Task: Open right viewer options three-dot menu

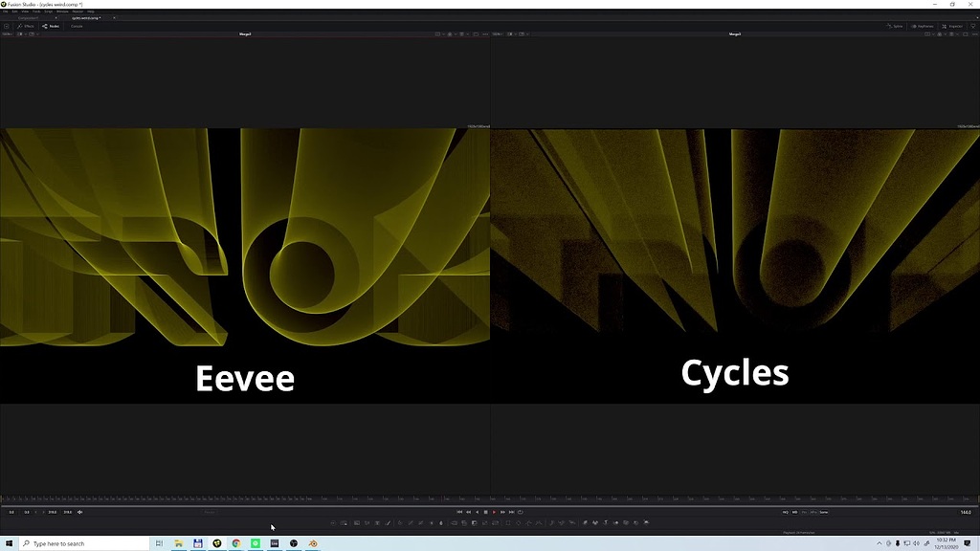Action: (x=975, y=33)
